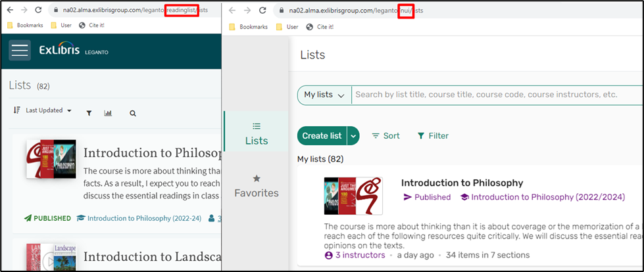
Task: Open the Last Updated sort dropdown
Action: coord(43,110)
